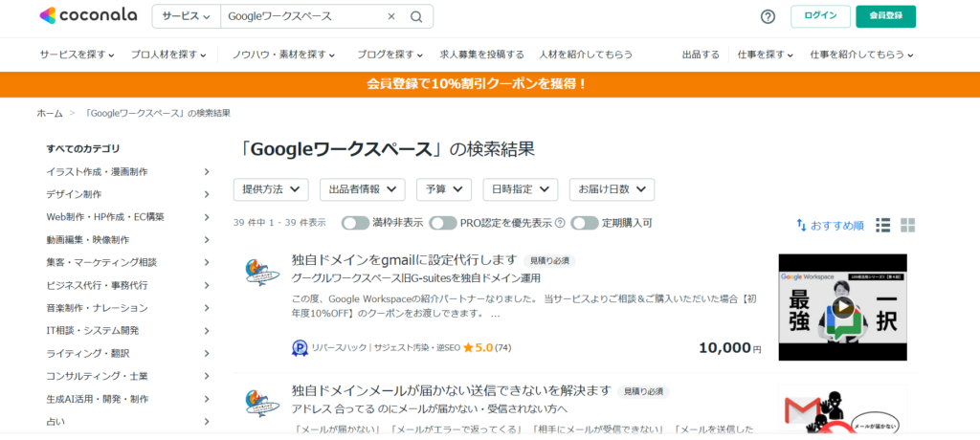Expand ブログを探す menu
The image size is (980, 440).
tap(390, 55)
